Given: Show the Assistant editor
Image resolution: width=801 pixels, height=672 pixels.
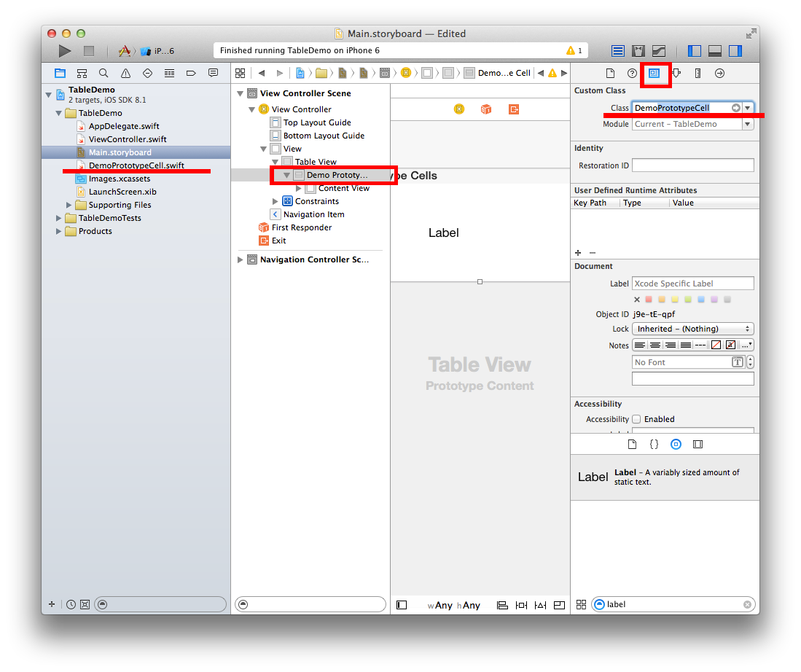Looking at the screenshot, I should pos(638,51).
